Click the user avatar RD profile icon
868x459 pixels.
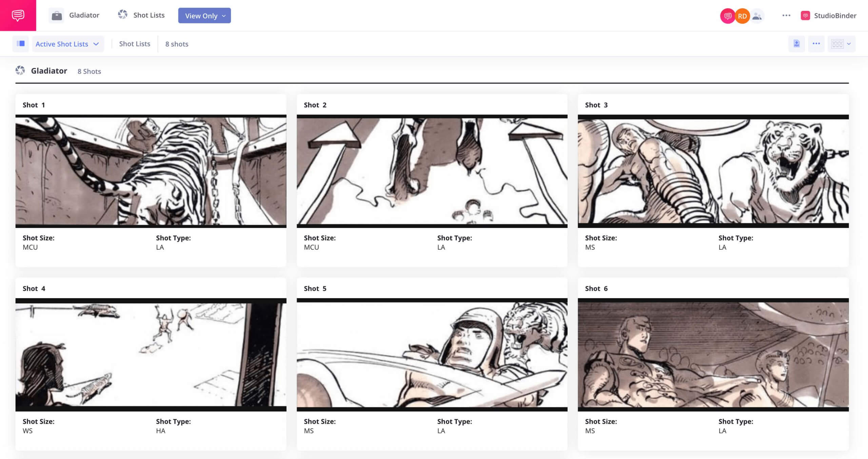(742, 16)
